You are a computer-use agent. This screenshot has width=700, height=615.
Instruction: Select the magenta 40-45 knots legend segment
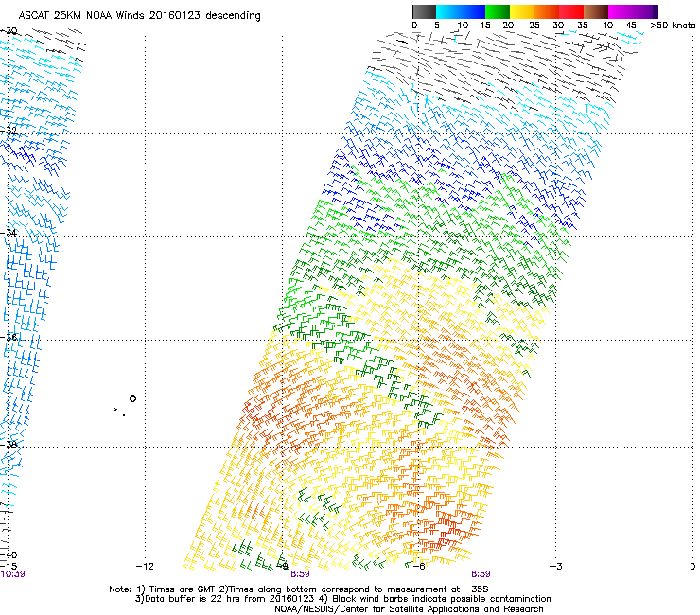coord(621,11)
